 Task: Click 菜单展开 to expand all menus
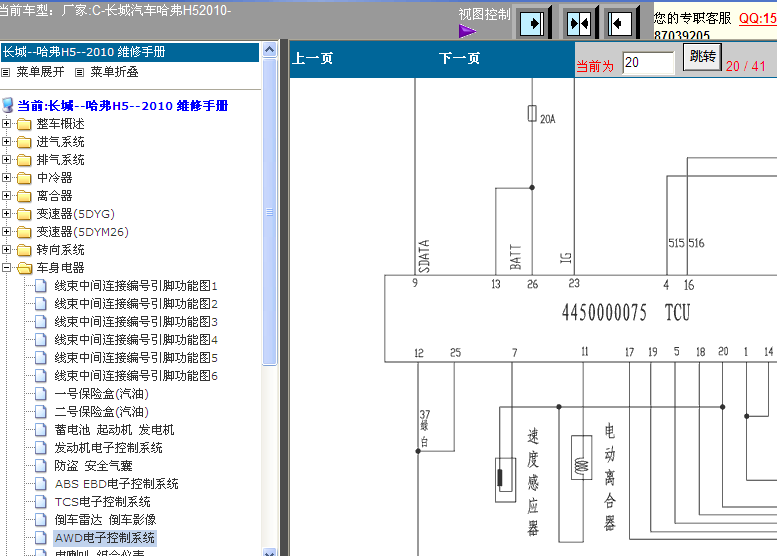point(40,72)
